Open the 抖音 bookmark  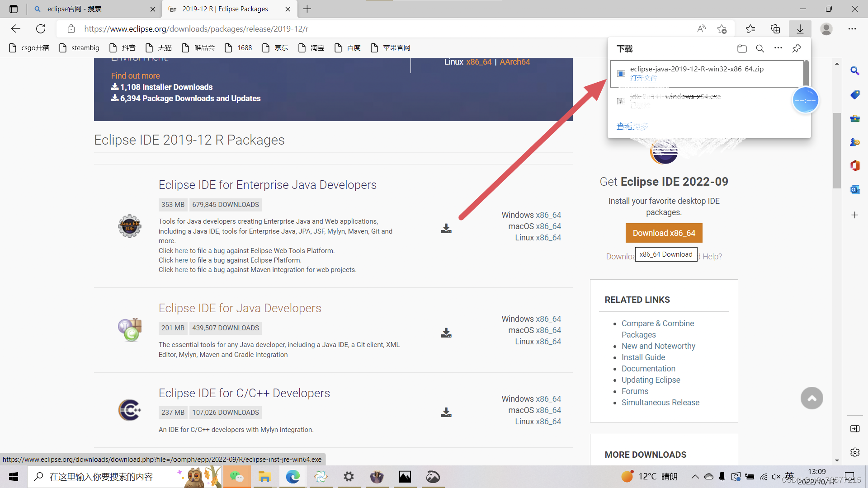click(x=123, y=48)
